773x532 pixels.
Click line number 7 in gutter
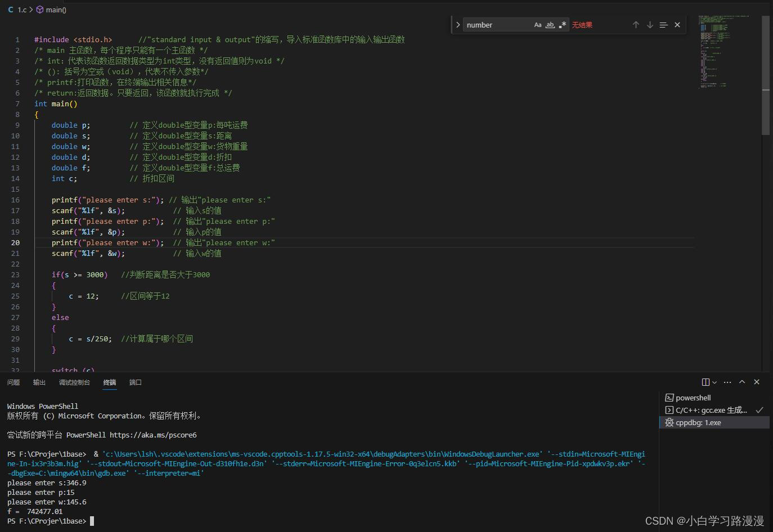click(17, 104)
